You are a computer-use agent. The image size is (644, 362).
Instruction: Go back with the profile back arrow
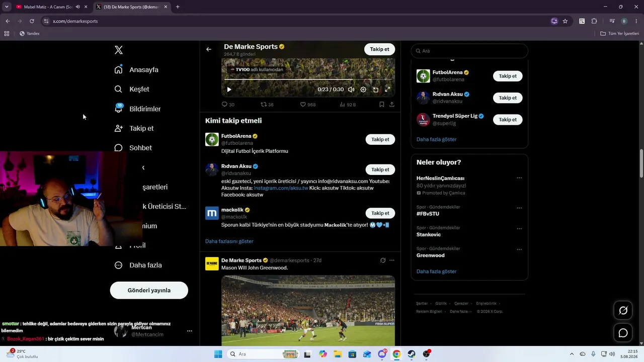[x=209, y=49]
